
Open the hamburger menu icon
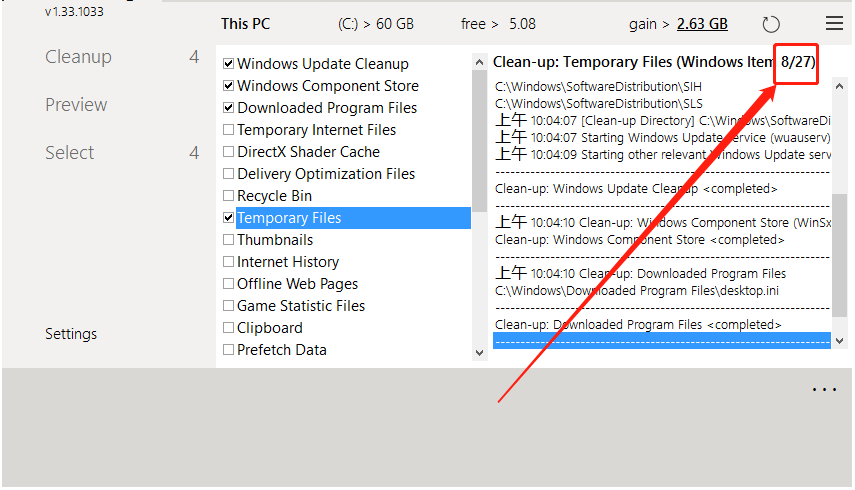coord(834,24)
